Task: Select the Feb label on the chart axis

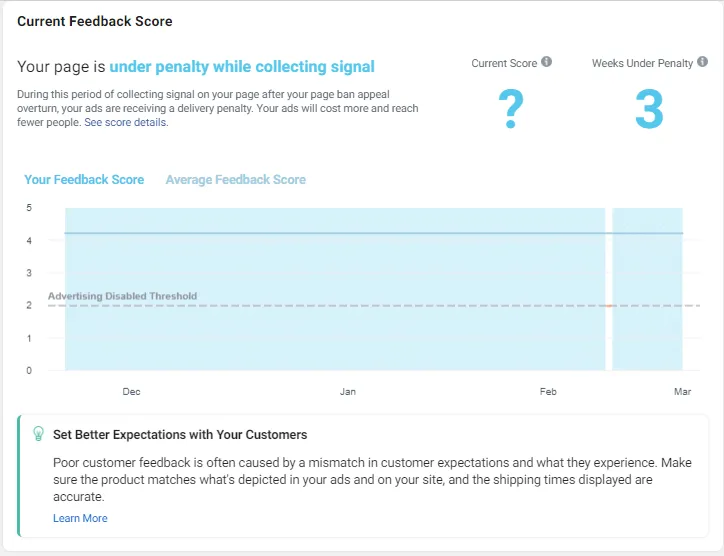Action: (x=548, y=392)
